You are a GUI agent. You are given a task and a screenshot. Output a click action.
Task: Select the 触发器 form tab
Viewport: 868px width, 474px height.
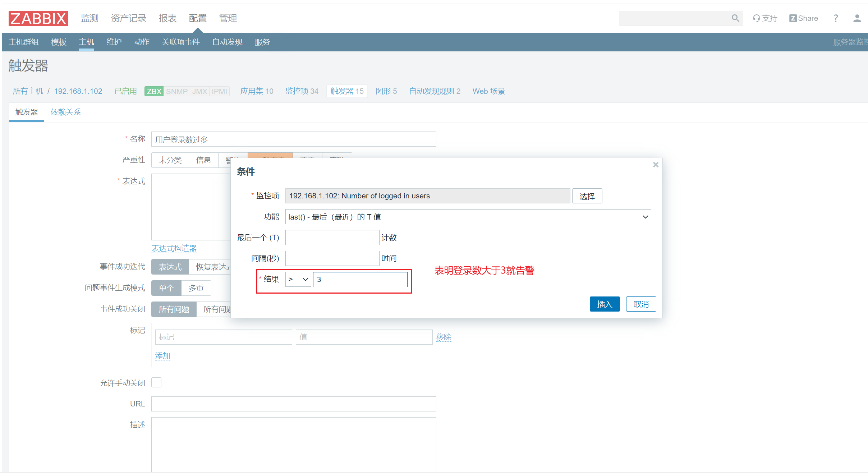click(27, 112)
